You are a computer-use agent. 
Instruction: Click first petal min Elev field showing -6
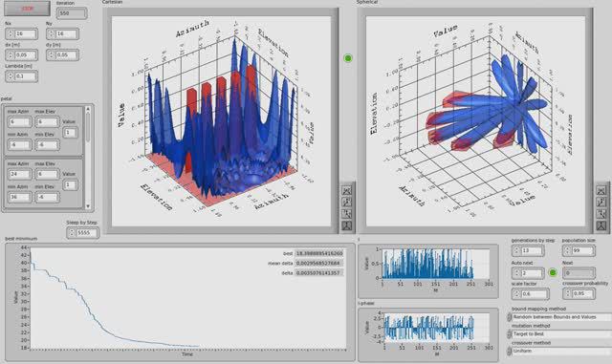click(x=47, y=145)
